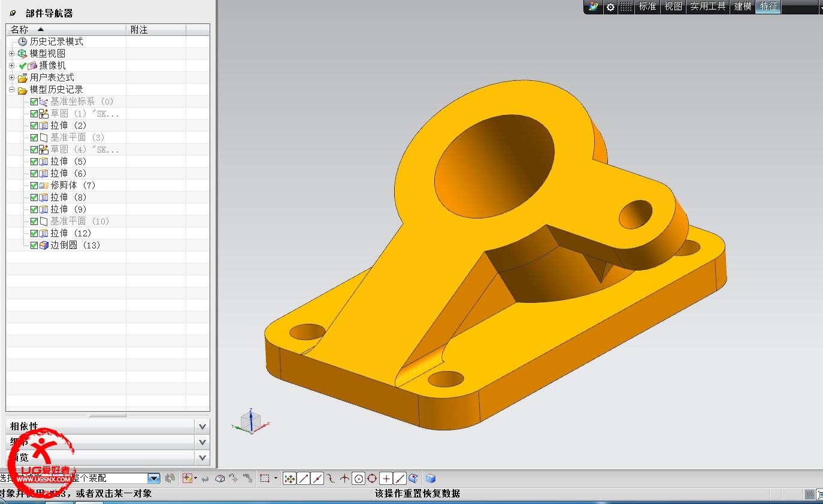Image resolution: width=823 pixels, height=504 pixels.
Task: Uncheck the 边倒圆 (13) checkbox
Action: tap(34, 245)
